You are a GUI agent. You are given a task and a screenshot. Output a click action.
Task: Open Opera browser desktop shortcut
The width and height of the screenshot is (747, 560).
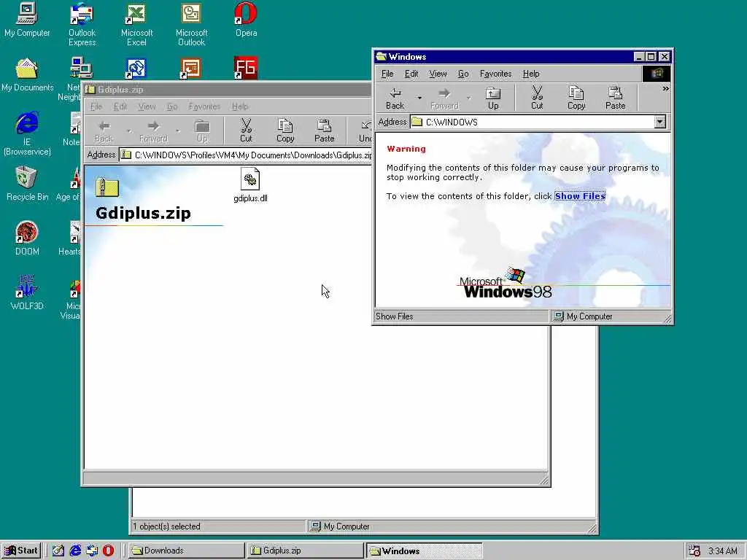coord(246,20)
